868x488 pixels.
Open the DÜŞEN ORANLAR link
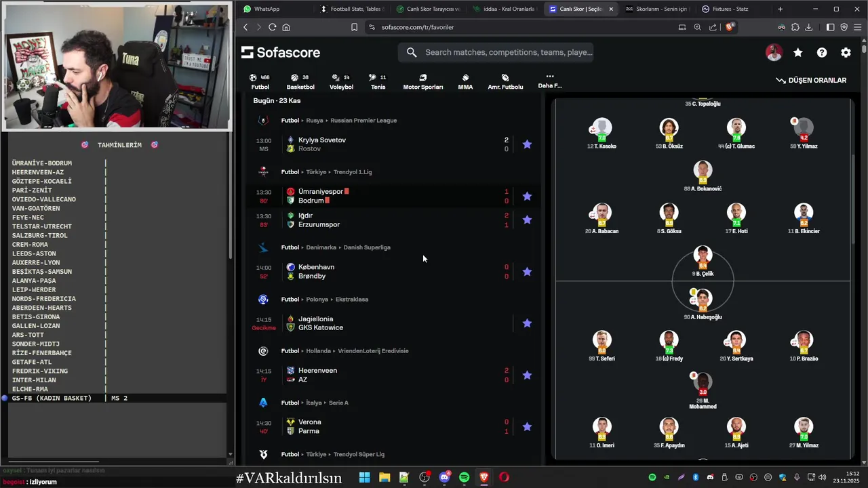point(811,80)
